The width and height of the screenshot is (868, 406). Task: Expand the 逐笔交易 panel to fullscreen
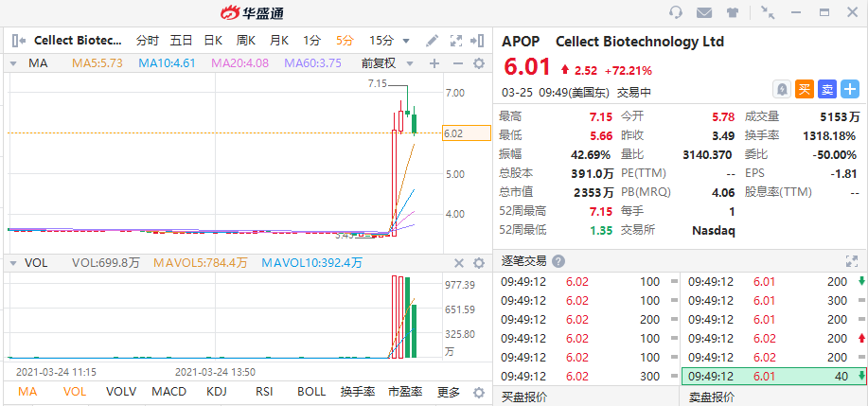point(851,261)
